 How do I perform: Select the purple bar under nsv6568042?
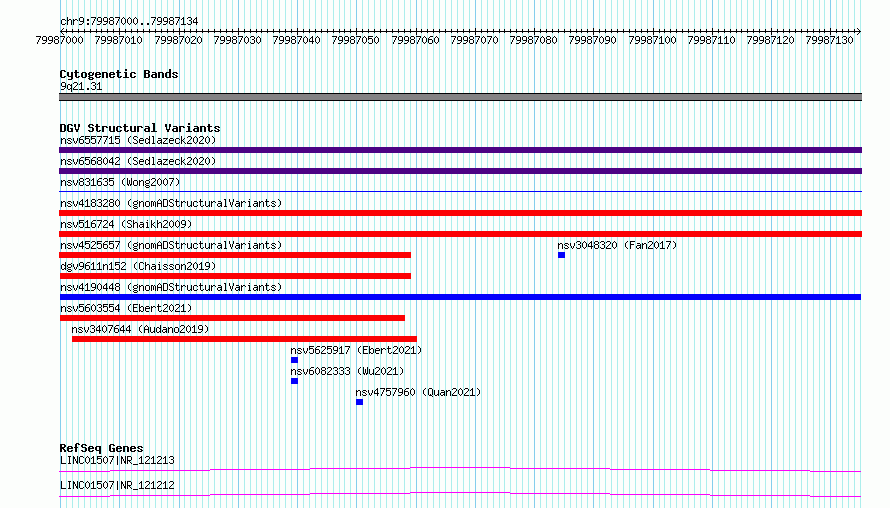460,171
